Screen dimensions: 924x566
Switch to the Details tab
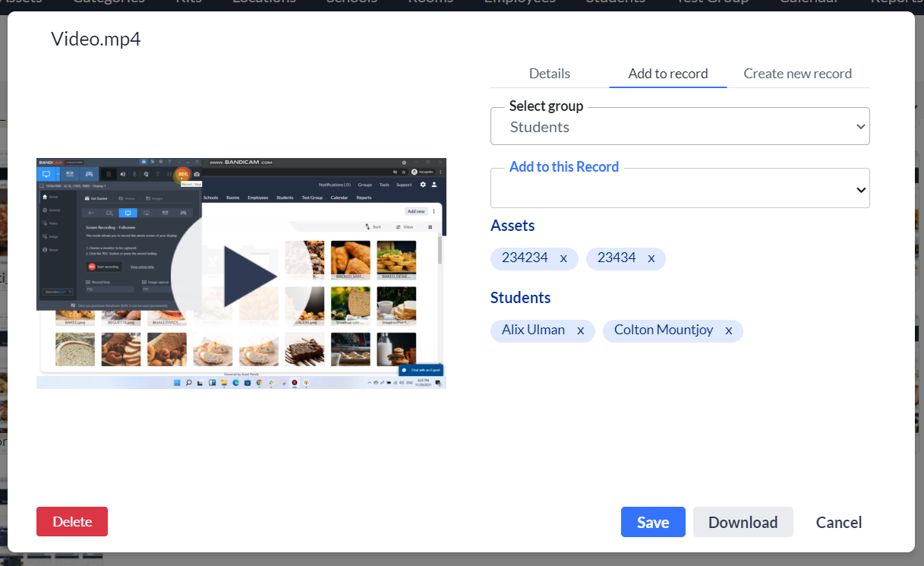coord(550,74)
